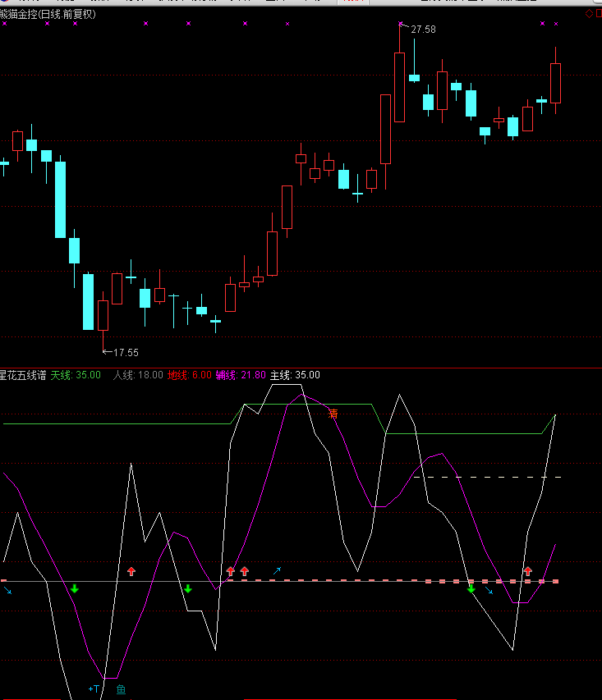
Task: Click magenta marker above the 27.58 high
Action: (401, 23)
